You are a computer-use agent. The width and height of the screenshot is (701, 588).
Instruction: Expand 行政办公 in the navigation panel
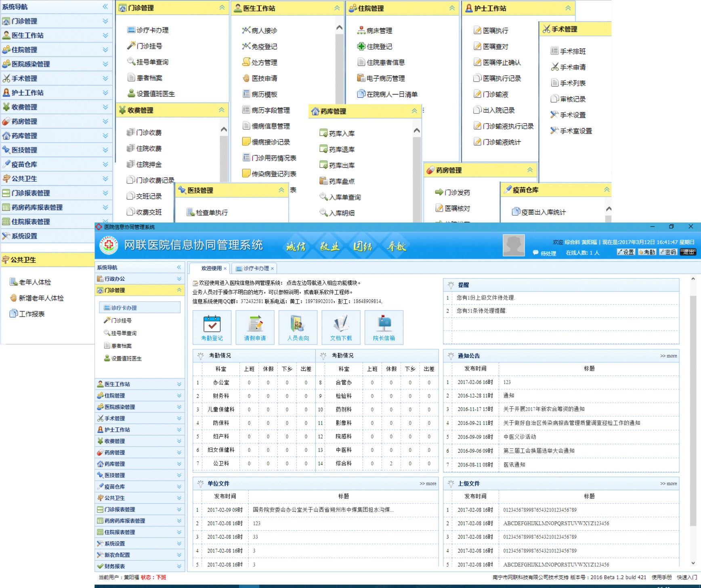click(x=179, y=279)
